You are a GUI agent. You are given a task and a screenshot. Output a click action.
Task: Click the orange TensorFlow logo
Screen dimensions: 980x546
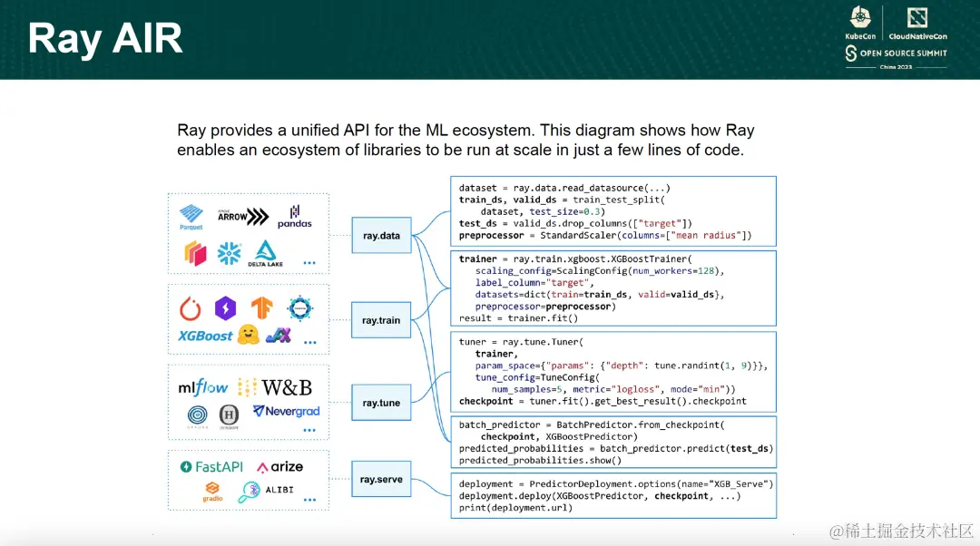(x=262, y=308)
